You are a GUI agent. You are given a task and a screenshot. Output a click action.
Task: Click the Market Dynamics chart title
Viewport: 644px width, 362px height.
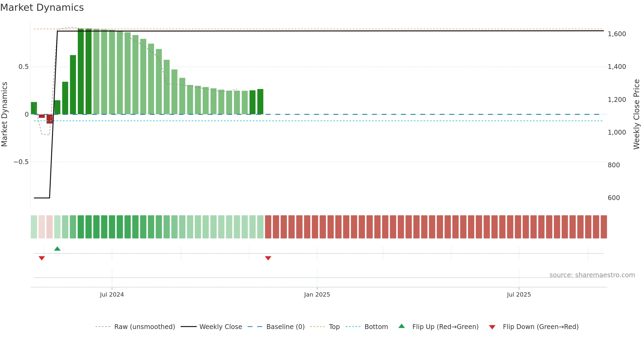(x=42, y=8)
